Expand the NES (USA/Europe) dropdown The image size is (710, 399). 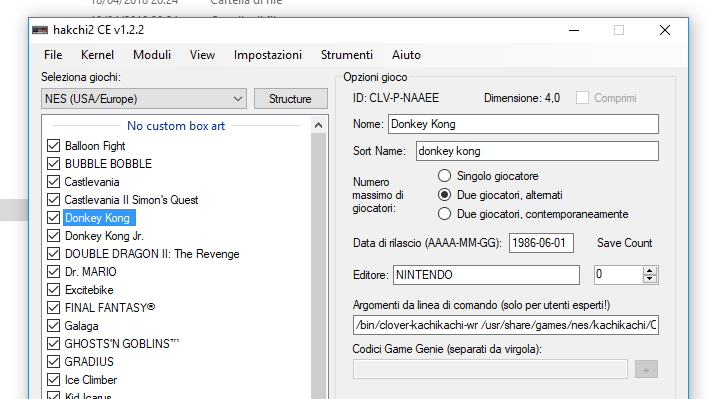tap(144, 99)
